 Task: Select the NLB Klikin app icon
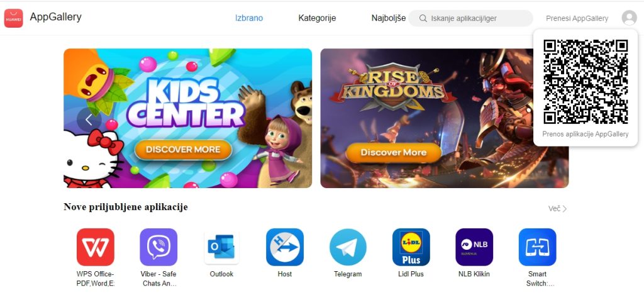point(474,247)
